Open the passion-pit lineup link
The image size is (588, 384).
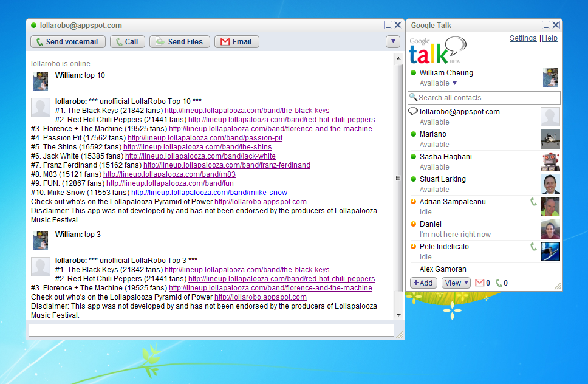click(205, 138)
